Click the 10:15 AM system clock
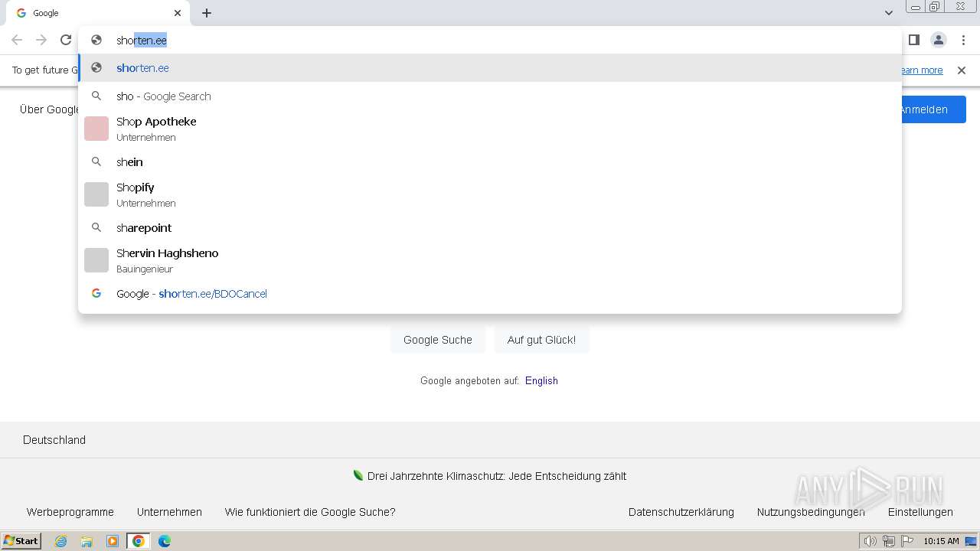Viewport: 980px width, 551px height. (x=941, y=541)
